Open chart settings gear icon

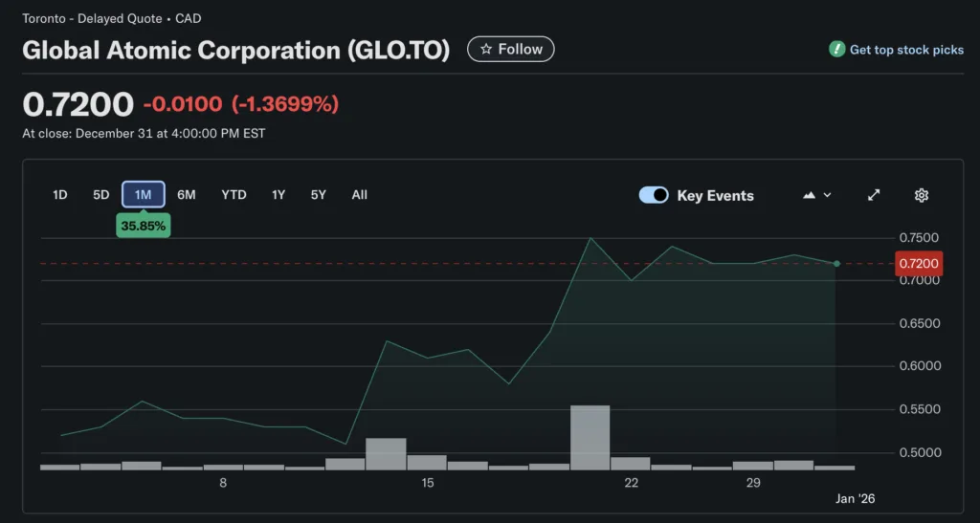click(x=921, y=195)
